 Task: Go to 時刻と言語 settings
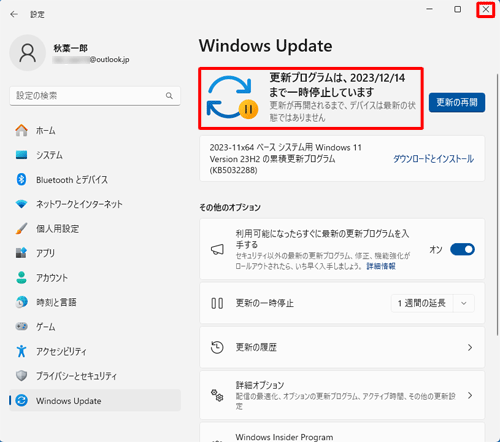coord(95,302)
